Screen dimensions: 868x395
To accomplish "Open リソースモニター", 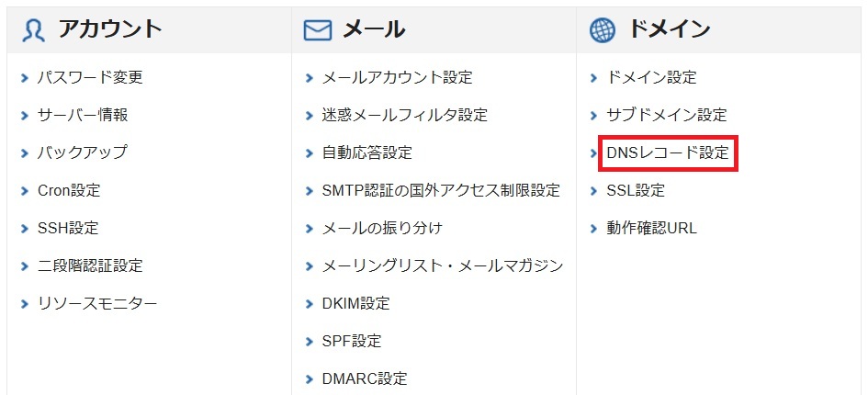I will tap(96, 303).
